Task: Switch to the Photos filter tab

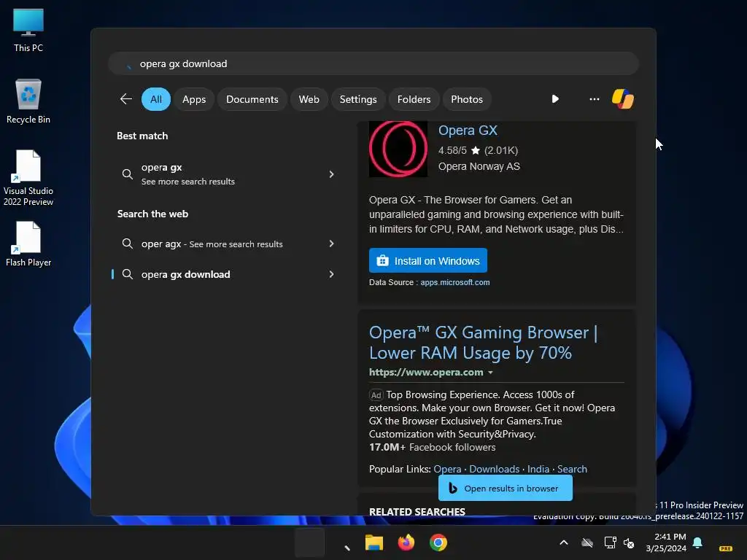Action: tap(466, 99)
